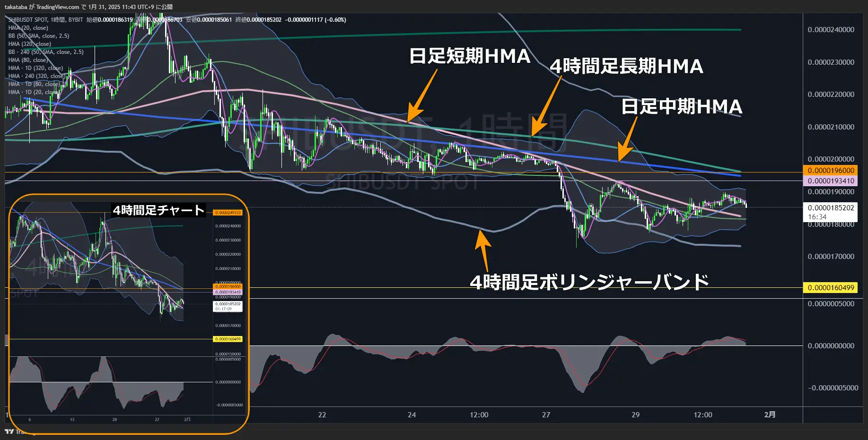Select the BB (50, SMA, close, 2.5) legend
This screenshot has width=868, height=440.
38,36
